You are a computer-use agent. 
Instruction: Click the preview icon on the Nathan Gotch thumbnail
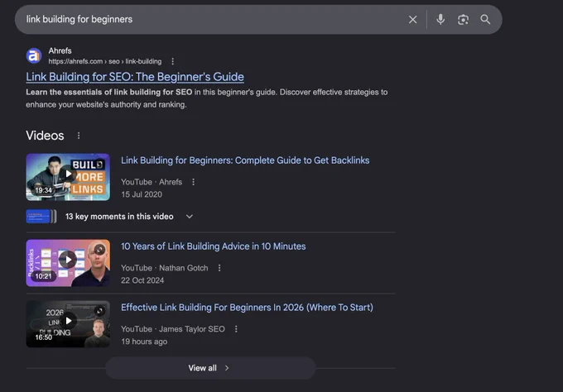point(99,249)
